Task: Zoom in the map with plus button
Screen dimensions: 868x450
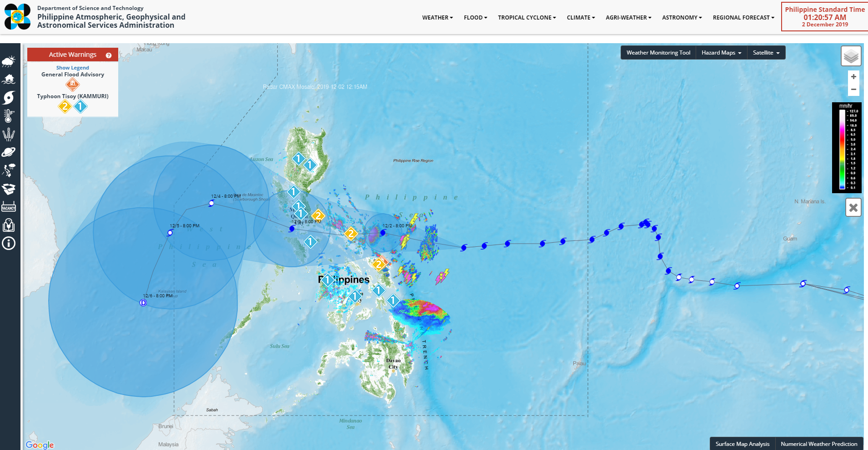Action: 853,77
